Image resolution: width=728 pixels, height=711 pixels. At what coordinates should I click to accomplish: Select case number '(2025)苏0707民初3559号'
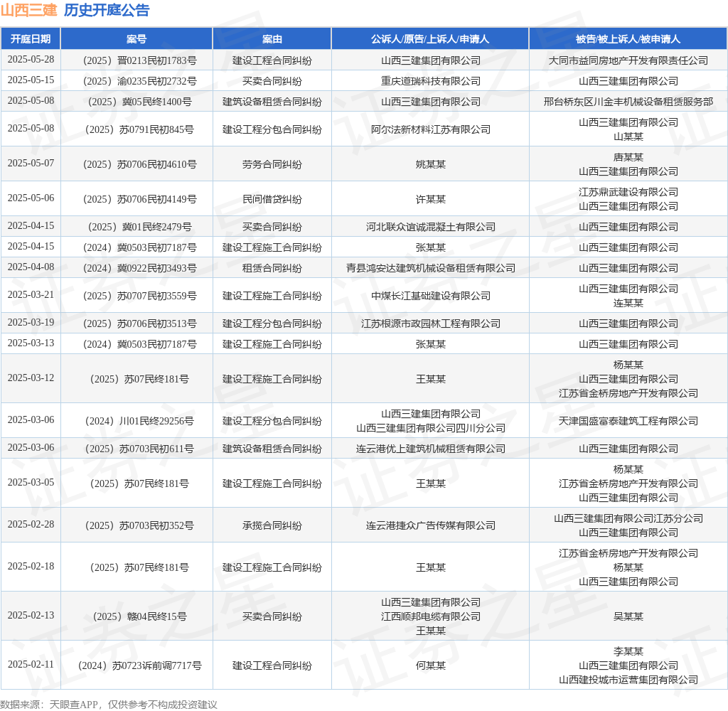point(140,296)
